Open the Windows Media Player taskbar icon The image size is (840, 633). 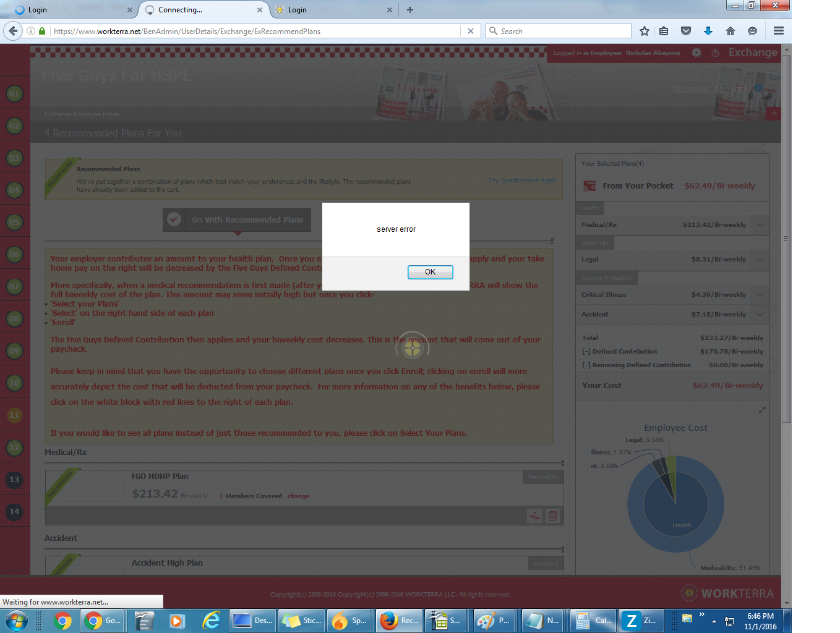click(177, 621)
